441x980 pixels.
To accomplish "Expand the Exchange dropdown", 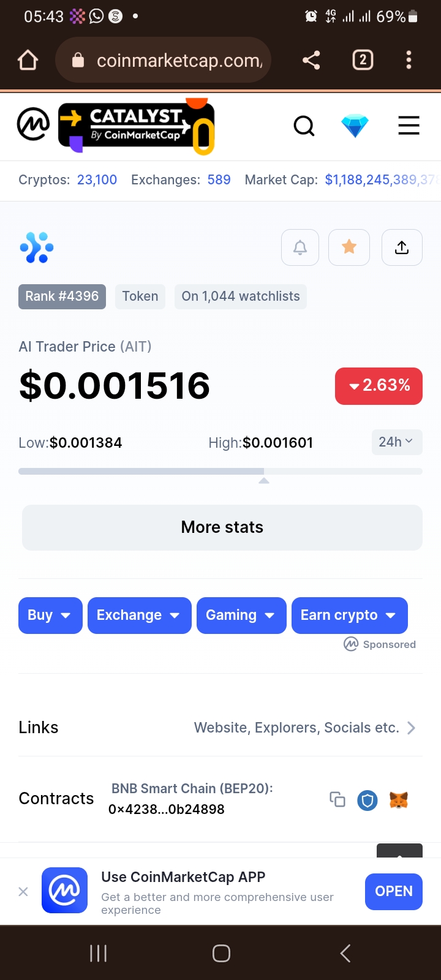I will pyautogui.click(x=139, y=616).
